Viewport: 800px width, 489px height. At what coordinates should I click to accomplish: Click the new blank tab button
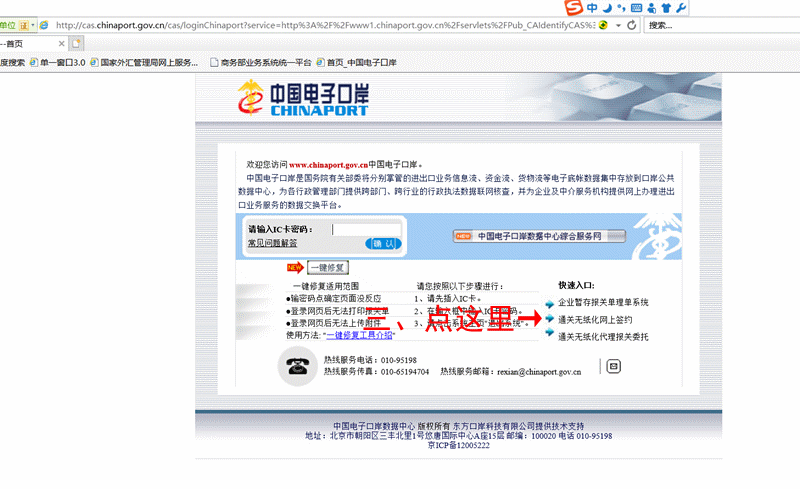coord(77,43)
